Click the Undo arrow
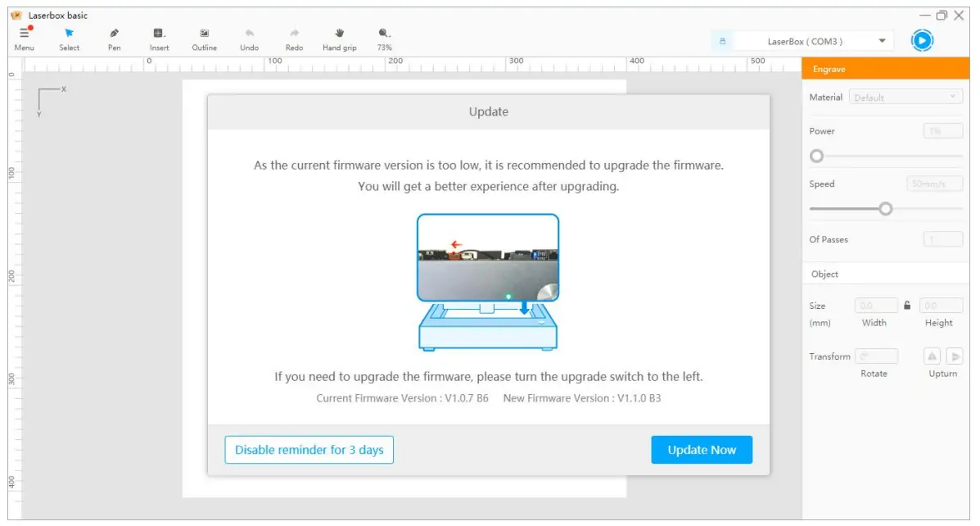980x526 pixels. [x=250, y=33]
